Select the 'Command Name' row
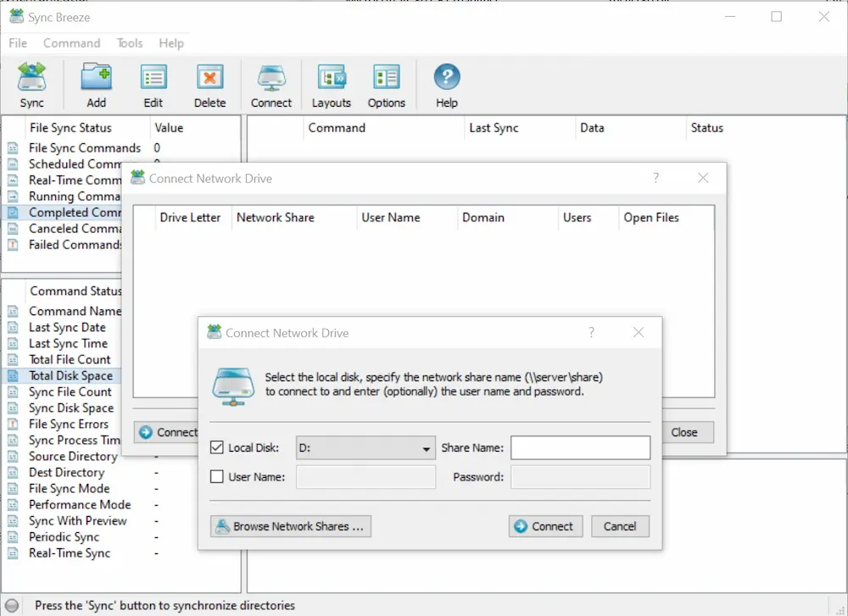This screenshot has width=848, height=616. click(x=63, y=311)
